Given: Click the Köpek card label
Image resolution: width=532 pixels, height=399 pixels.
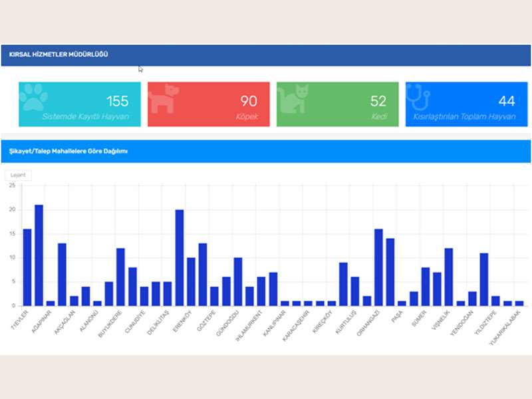Looking at the screenshot, I should click(247, 117).
